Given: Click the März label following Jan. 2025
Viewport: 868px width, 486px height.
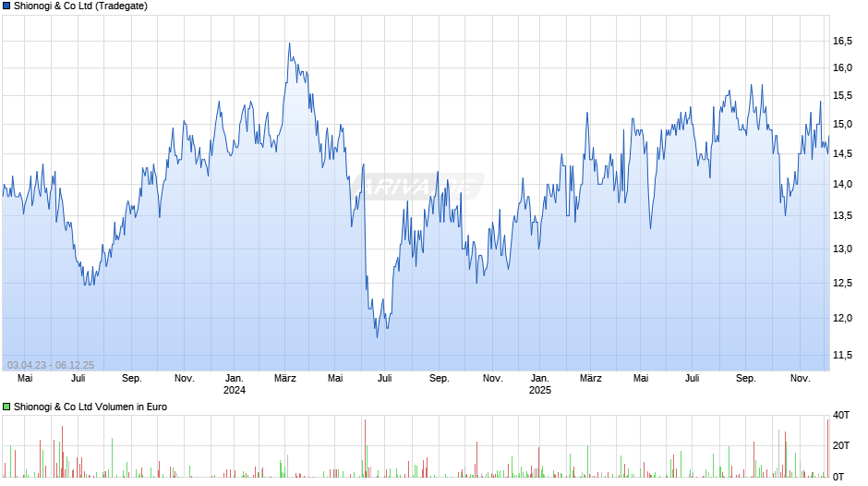Looking at the screenshot, I should click(x=591, y=379).
